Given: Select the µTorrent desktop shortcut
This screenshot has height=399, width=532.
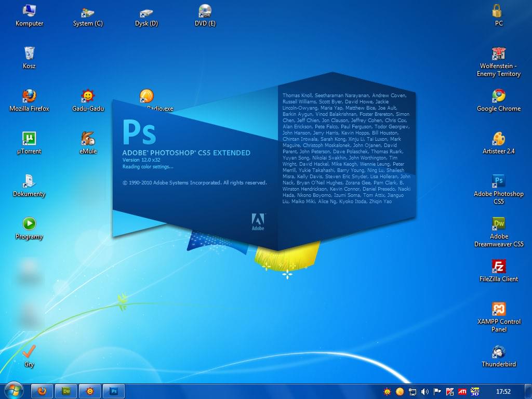Looking at the screenshot, I should (x=29, y=143).
